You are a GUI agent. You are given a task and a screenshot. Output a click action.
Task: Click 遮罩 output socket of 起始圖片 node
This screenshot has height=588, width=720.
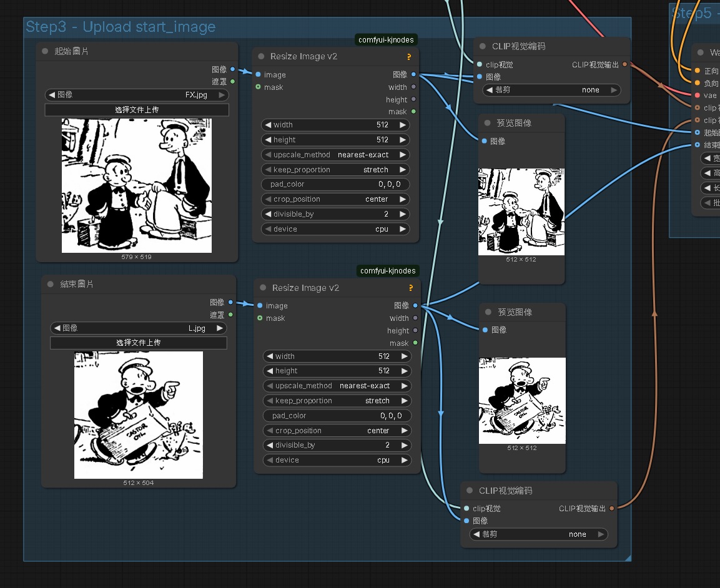pyautogui.click(x=233, y=82)
